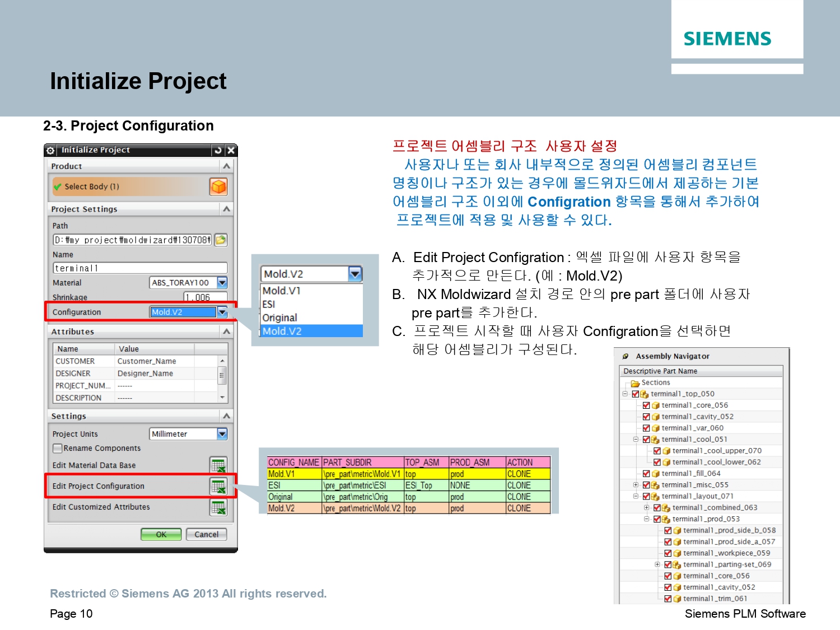
Task: Click the terminal1_cool_051 subassembly icon
Action: pos(655,440)
